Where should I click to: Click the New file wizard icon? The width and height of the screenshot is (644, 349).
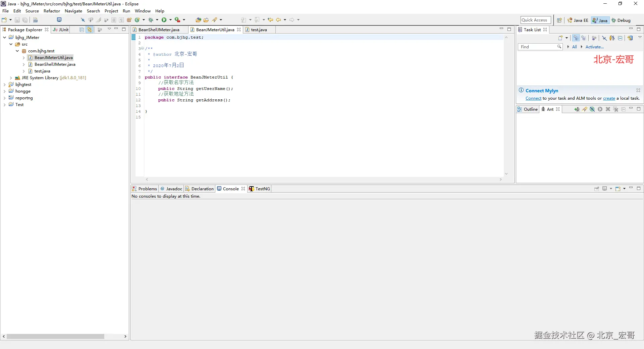(x=4, y=20)
